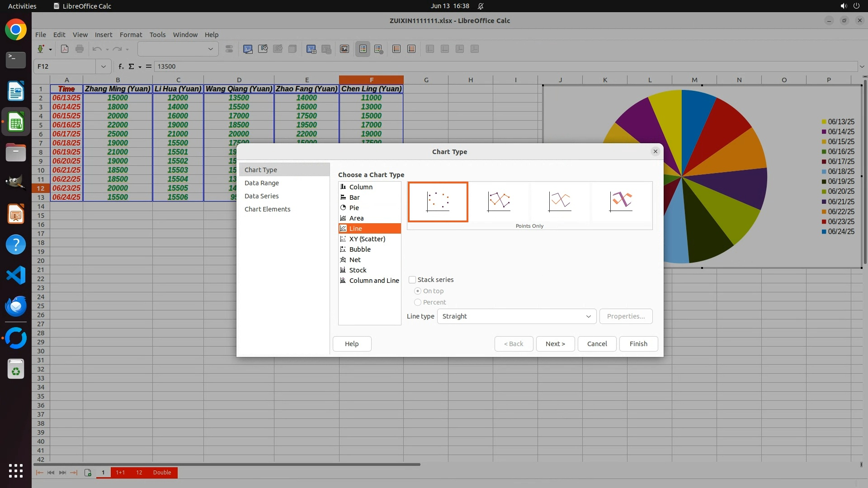Pick the 3D Lines chart subtype

[621, 202]
